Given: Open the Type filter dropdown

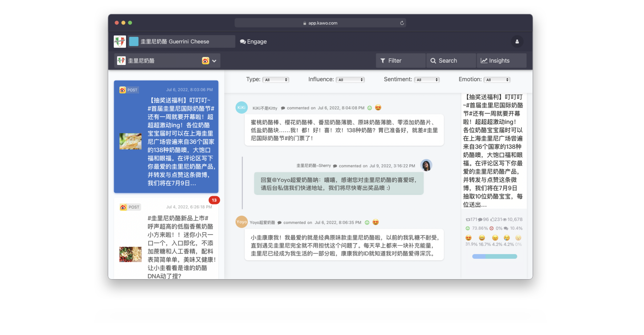Looking at the screenshot, I should 276,80.
